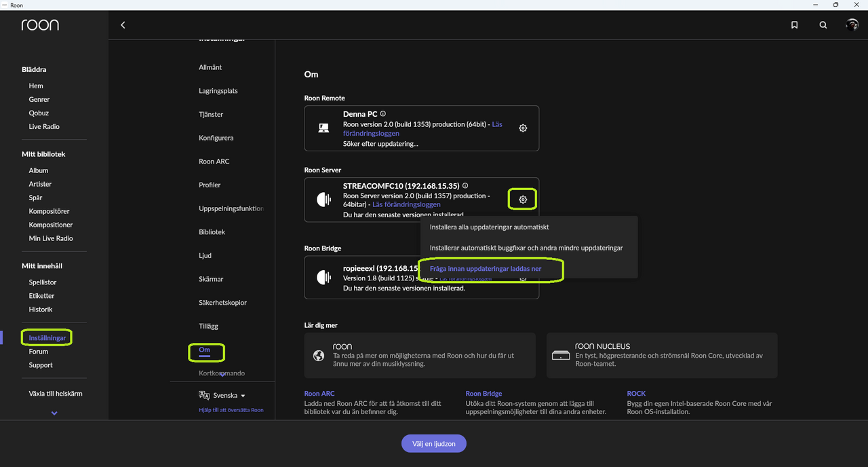868x467 pixels.
Task: Open Tillägg settings tab
Action: pos(209,326)
